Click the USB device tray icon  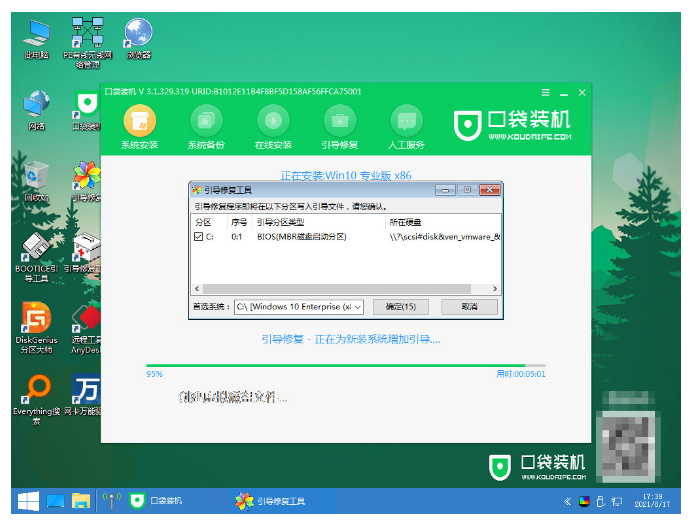(x=600, y=501)
